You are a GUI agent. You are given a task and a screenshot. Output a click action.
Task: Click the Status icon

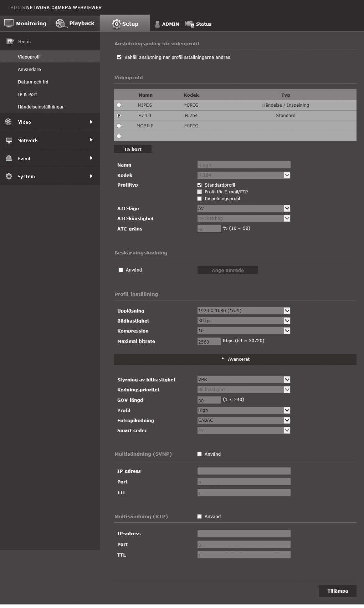190,24
